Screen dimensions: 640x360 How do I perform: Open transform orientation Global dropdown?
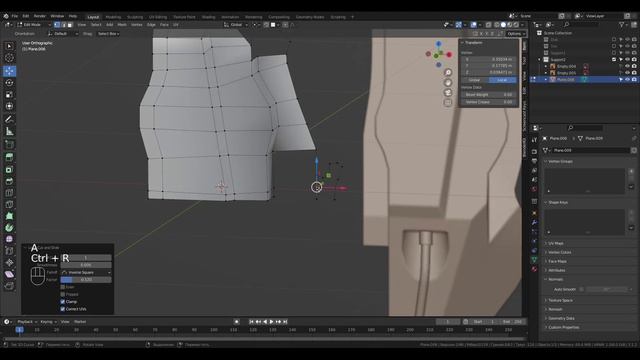click(236, 25)
